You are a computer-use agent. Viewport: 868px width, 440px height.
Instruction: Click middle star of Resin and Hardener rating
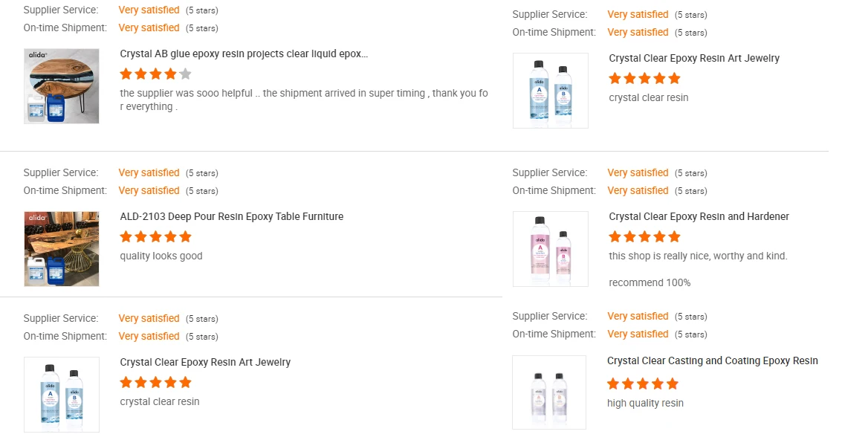point(645,236)
